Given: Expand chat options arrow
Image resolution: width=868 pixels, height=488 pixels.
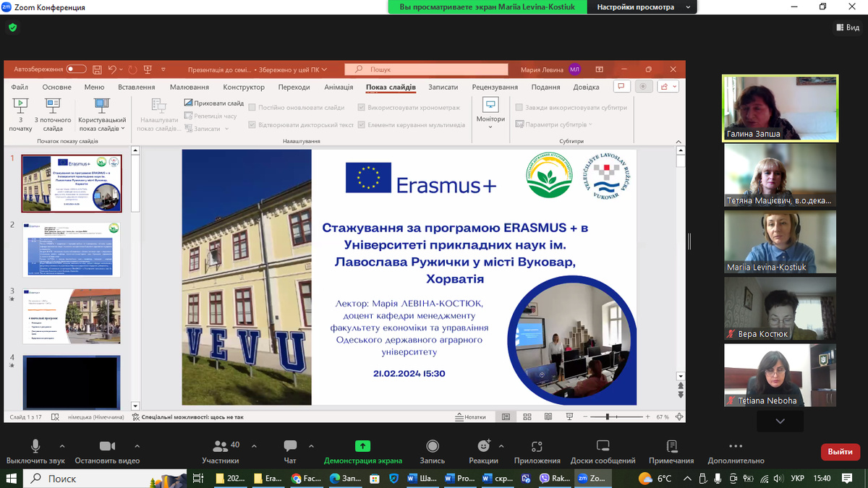Looking at the screenshot, I should click(x=311, y=446).
